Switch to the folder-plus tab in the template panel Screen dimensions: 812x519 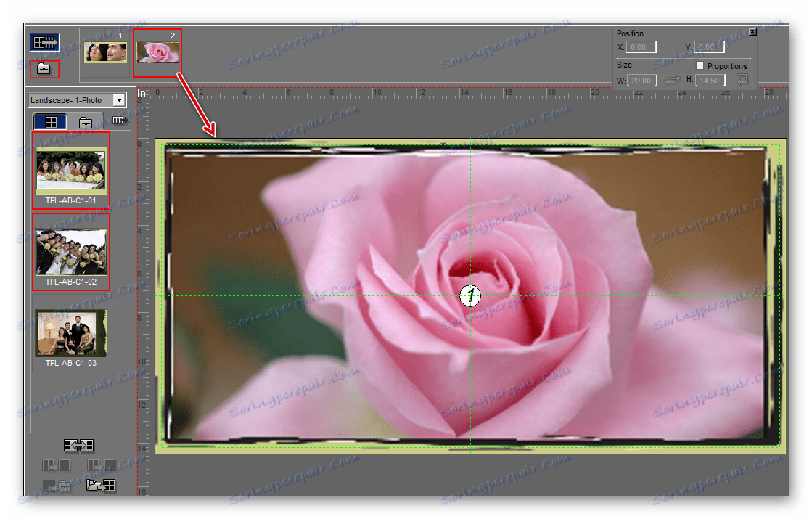(86, 123)
